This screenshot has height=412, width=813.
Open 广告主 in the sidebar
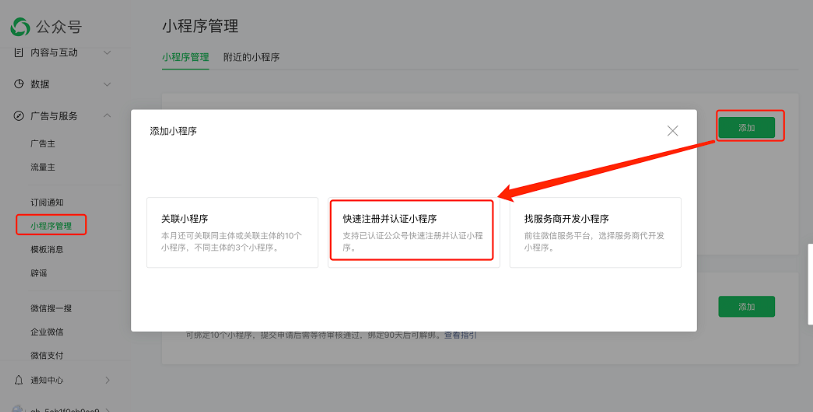click(43, 144)
